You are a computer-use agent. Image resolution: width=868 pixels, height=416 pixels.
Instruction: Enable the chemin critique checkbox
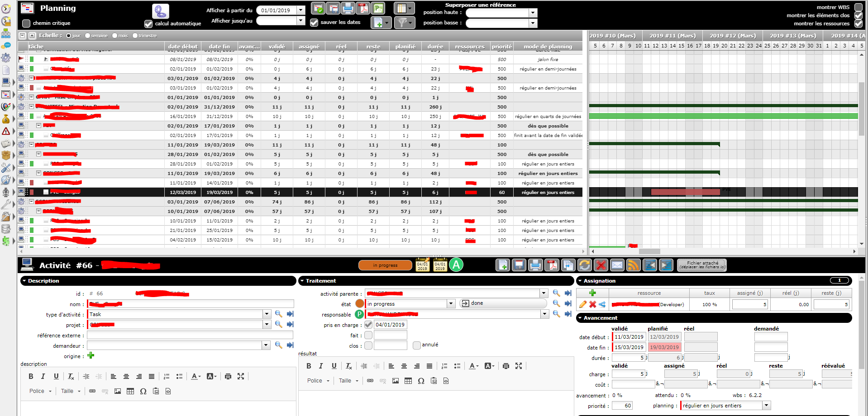(x=26, y=23)
